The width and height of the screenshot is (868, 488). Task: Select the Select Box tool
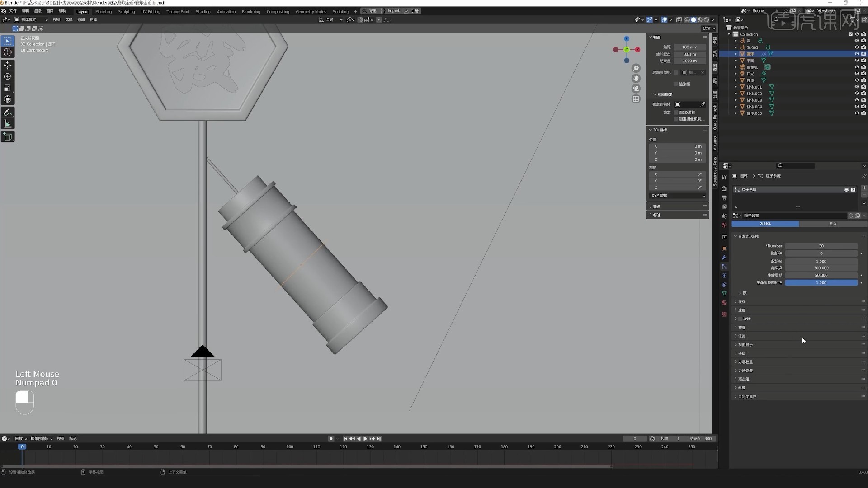8,41
